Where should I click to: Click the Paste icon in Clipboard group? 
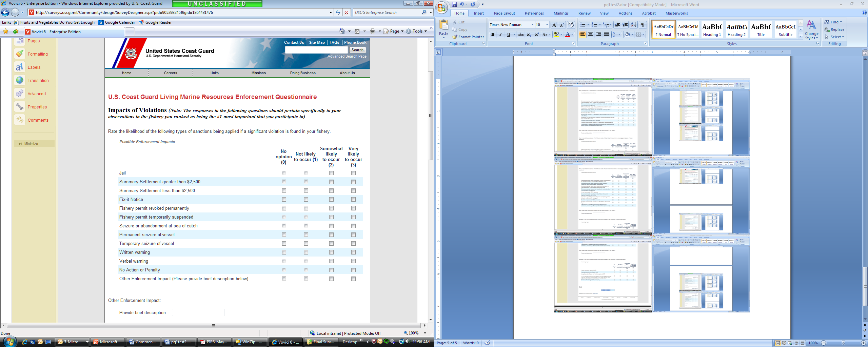pyautogui.click(x=443, y=27)
